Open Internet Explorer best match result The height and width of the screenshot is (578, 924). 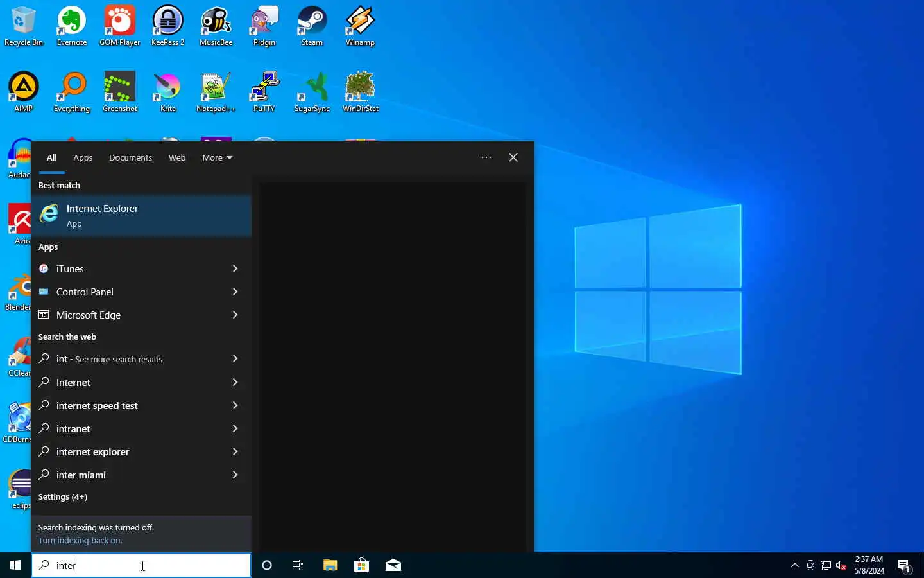pyautogui.click(x=141, y=216)
